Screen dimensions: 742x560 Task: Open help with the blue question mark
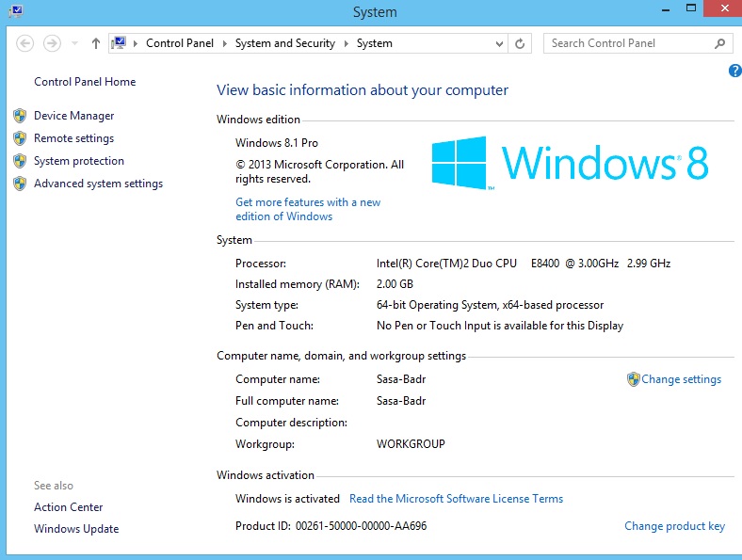[x=734, y=72]
